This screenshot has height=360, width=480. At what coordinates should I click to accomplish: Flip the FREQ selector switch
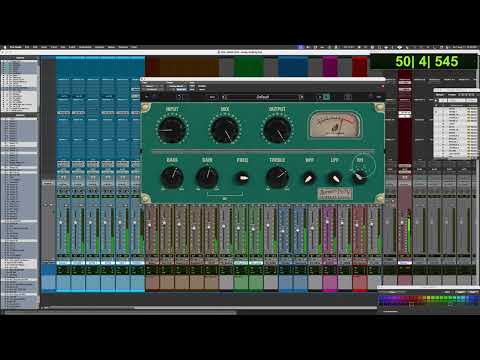[242, 177]
